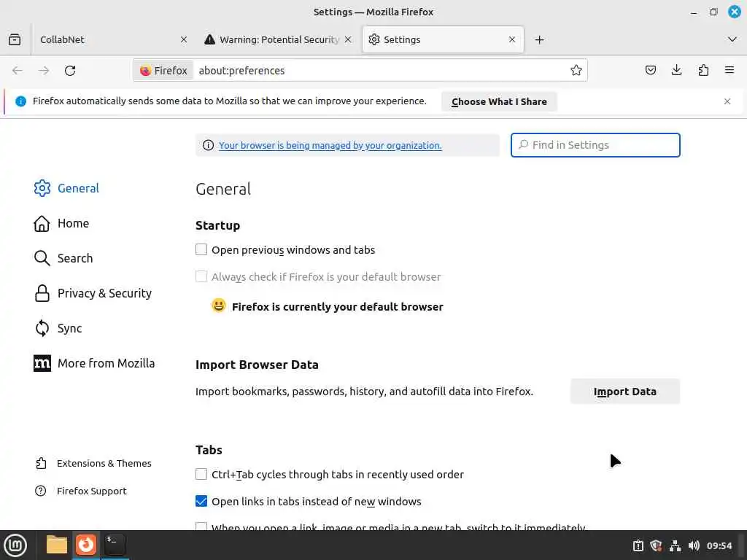Screen dimensions: 747x560
Task: Open Extensions & Themes link
Action: [x=93, y=463]
